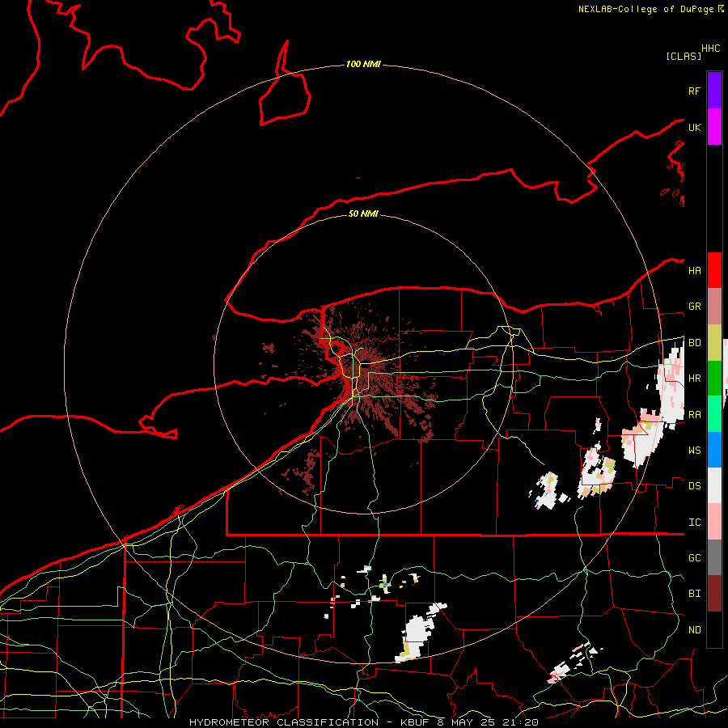Click the "GC" legend text label
Image resolution: width=728 pixels, height=728 pixels.
[x=694, y=558]
